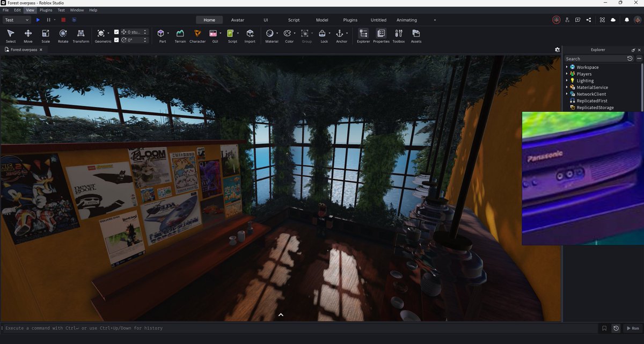Open the user avatar profile
This screenshot has width=644, height=344.
click(637, 20)
